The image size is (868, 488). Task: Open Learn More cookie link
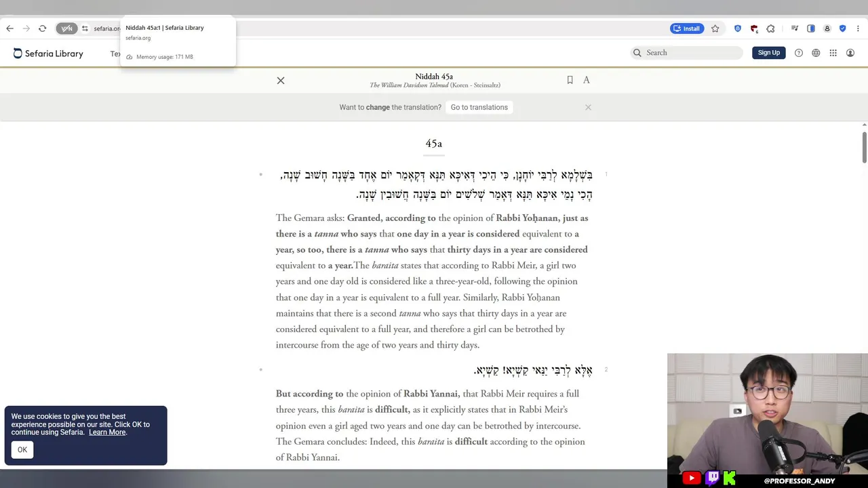tap(107, 432)
